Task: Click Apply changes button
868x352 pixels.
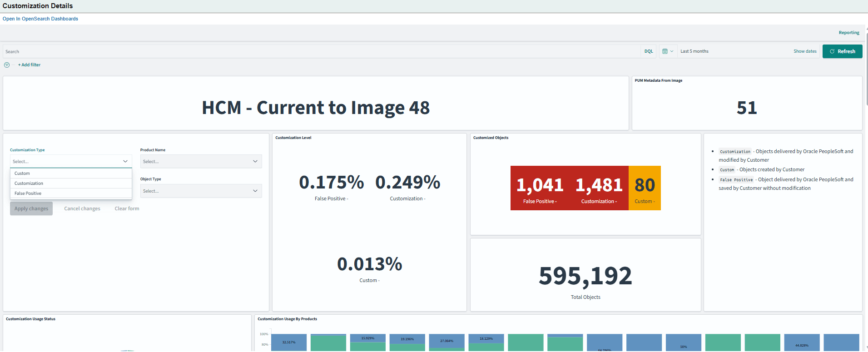Action: point(31,208)
